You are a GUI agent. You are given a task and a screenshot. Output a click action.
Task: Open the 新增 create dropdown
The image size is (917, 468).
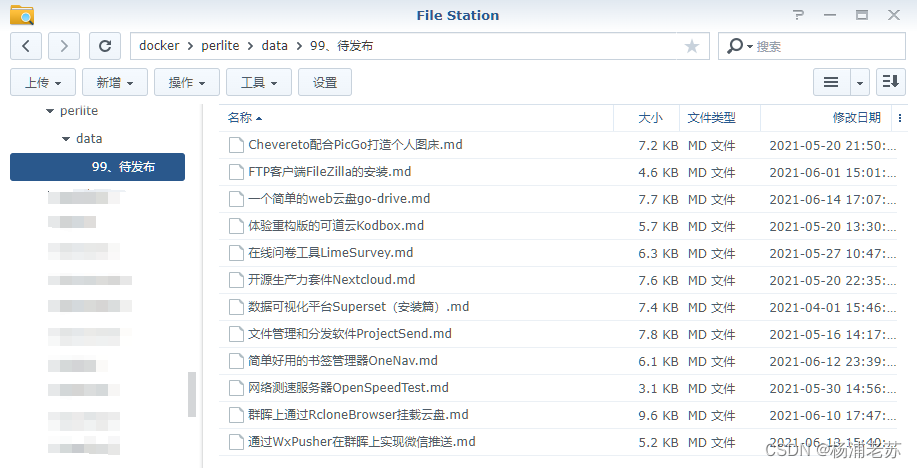115,82
